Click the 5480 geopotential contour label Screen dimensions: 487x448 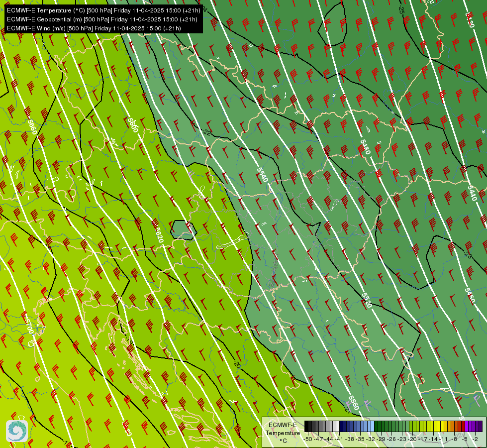[x=365, y=147]
